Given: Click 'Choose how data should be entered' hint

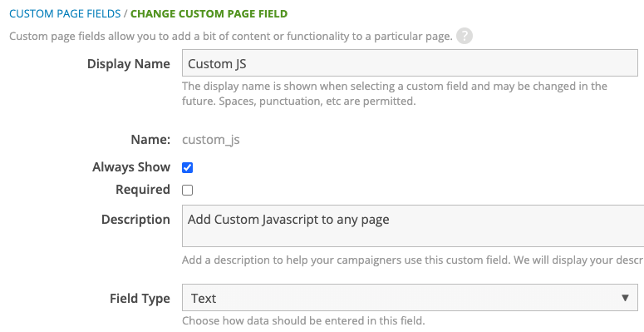Looking at the screenshot, I should pyautogui.click(x=303, y=320).
